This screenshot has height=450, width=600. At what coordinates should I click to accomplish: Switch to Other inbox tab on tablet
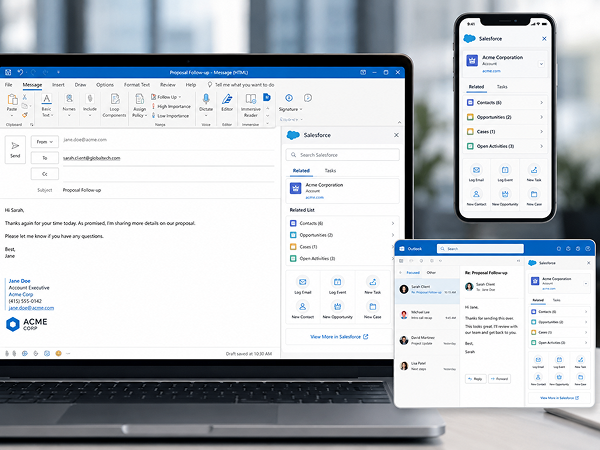pyautogui.click(x=431, y=272)
